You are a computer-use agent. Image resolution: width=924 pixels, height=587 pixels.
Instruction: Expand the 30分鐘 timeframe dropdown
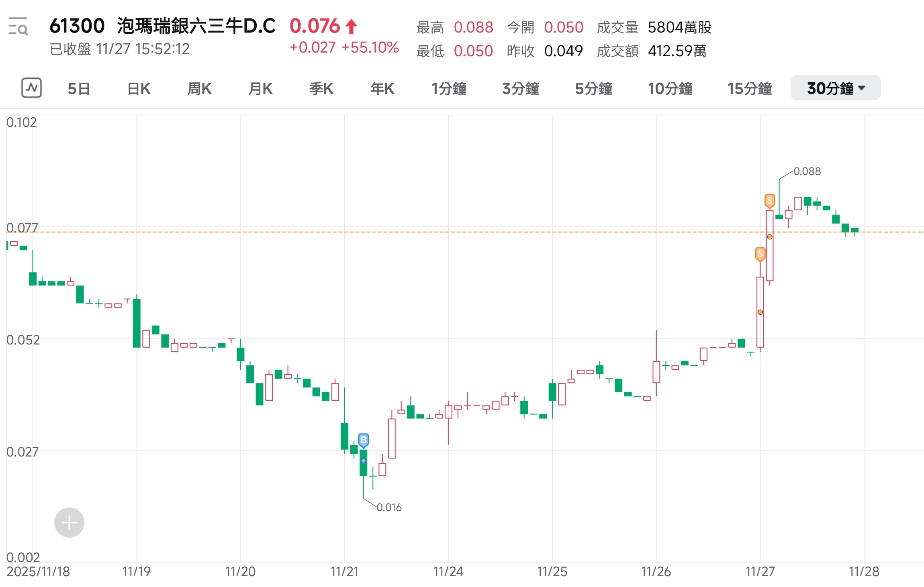click(x=835, y=88)
